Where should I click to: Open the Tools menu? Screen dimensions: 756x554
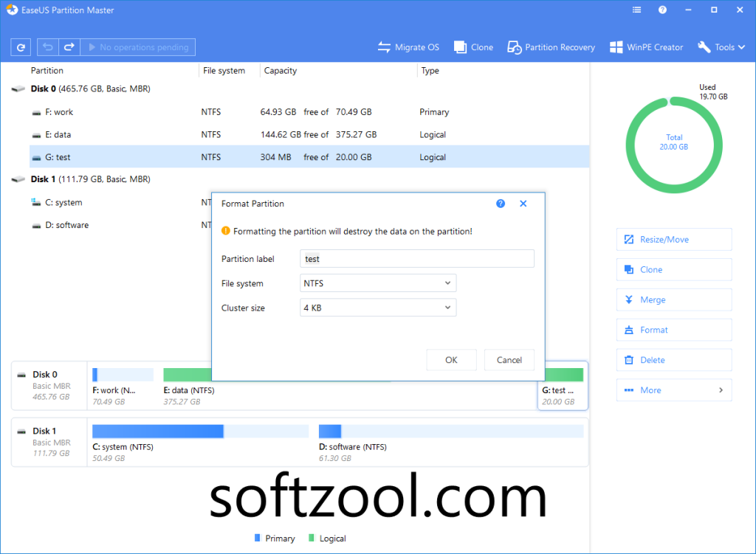point(721,46)
